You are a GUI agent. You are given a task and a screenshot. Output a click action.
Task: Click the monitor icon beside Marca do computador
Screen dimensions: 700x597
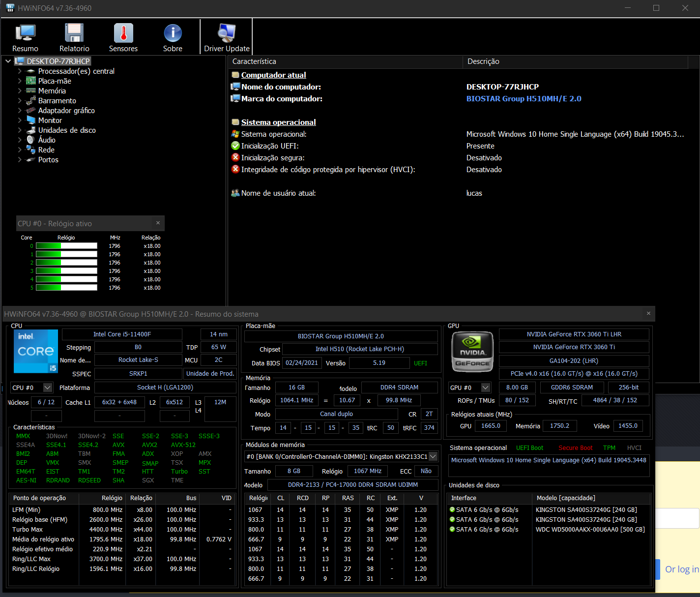point(235,98)
